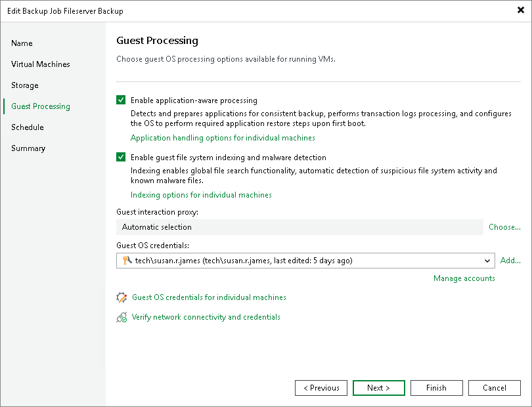The height and width of the screenshot is (407, 532).
Task: View the Summary step
Action: click(x=28, y=148)
